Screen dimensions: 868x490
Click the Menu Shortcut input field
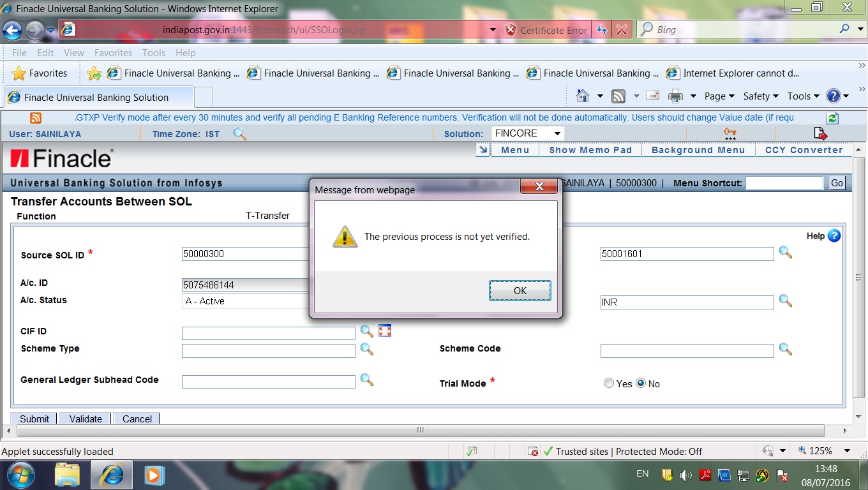coord(784,182)
